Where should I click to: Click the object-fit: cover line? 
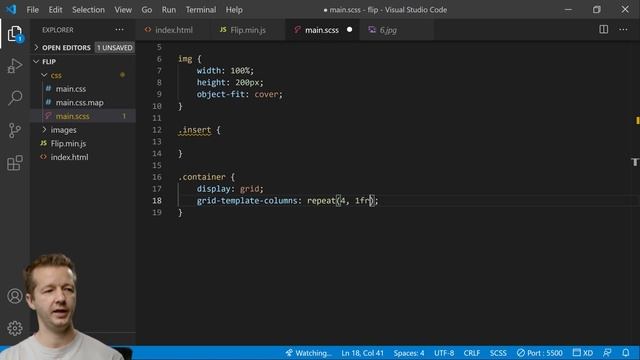coord(240,94)
